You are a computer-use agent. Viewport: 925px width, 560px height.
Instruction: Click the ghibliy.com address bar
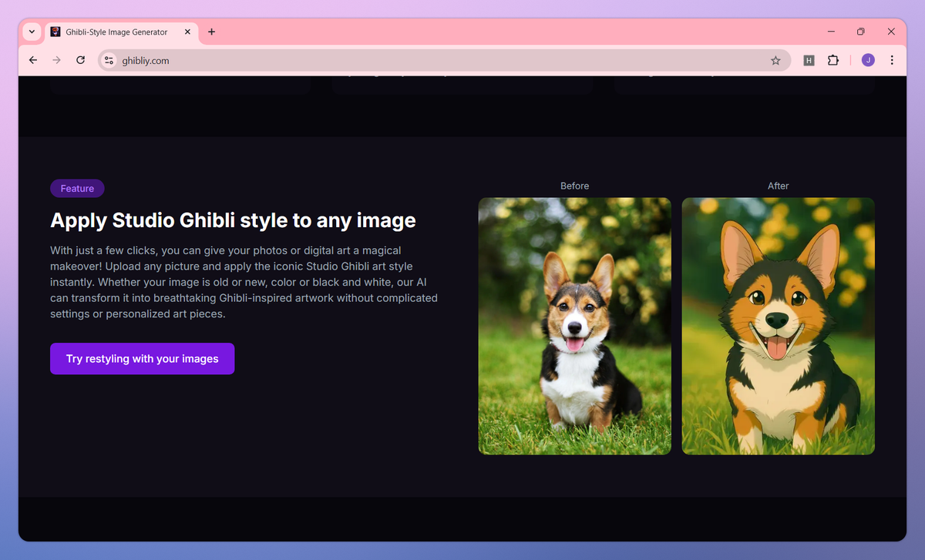[x=444, y=60]
